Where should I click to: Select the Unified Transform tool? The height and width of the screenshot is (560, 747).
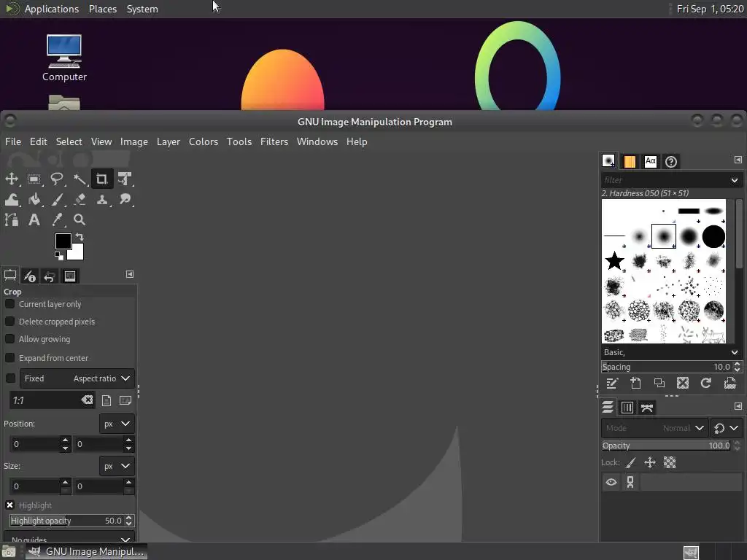tap(125, 179)
